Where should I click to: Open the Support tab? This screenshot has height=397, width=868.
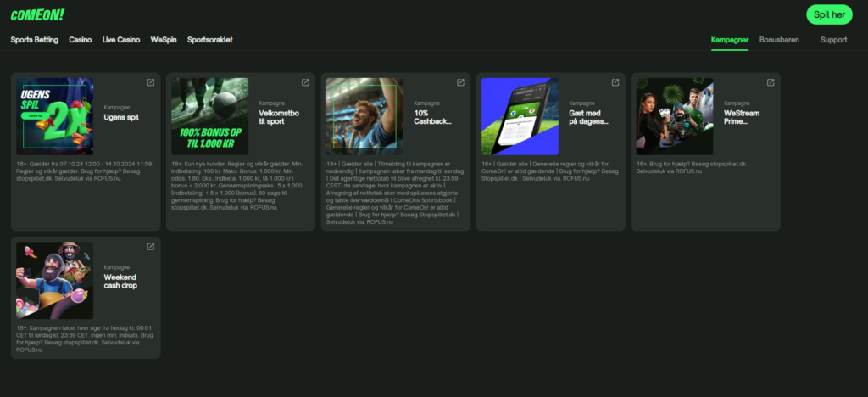point(834,40)
